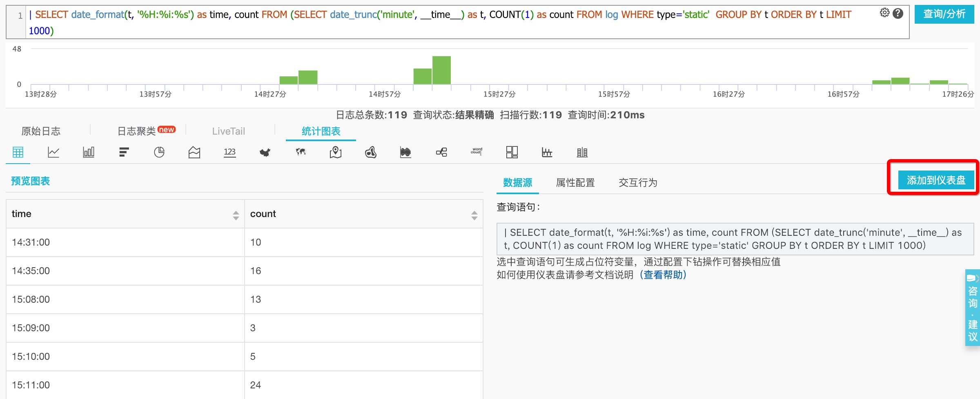
Task: Open the LiveTail tab
Action: [229, 131]
